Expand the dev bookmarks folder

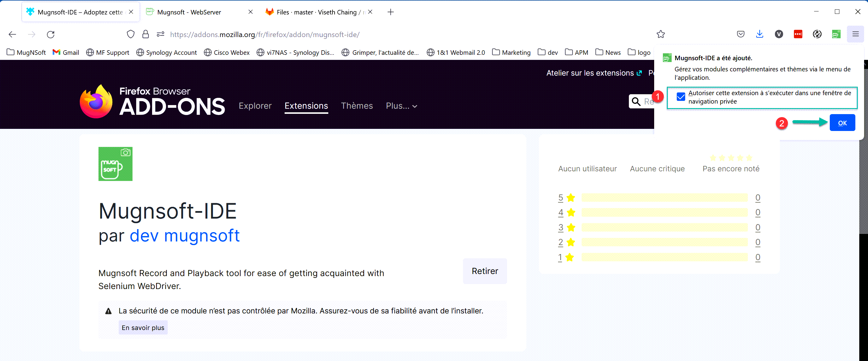click(x=548, y=52)
